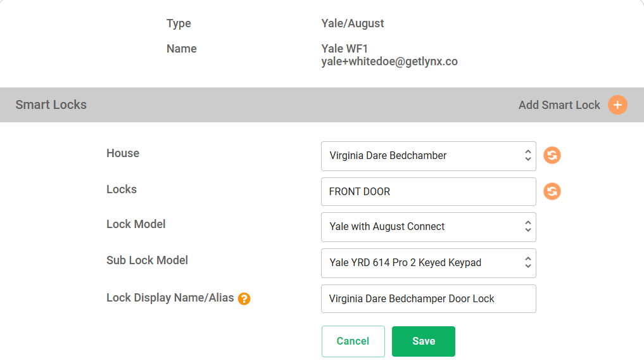644x363 pixels.
Task: Refresh the House list with orange sync icon
Action: 552,155
